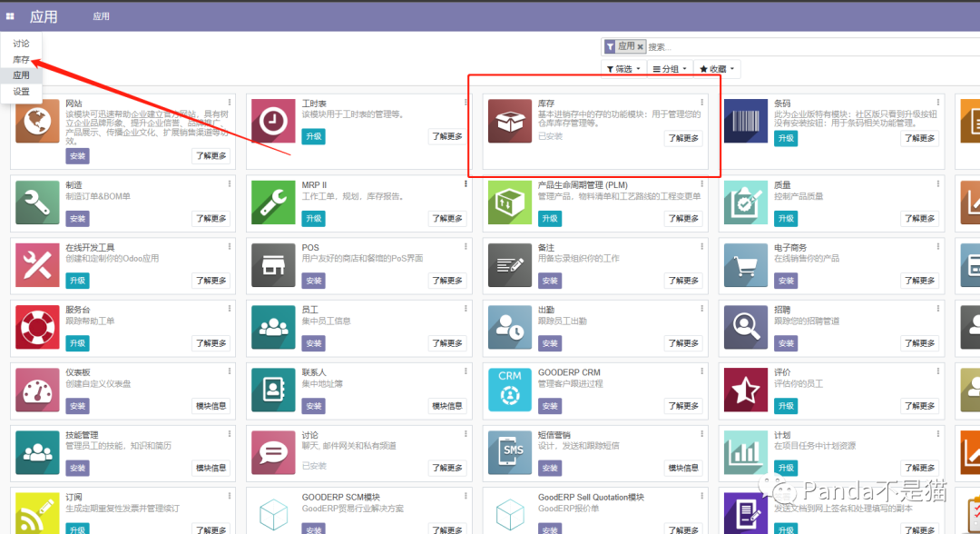
Task: Open the 筛选 filter dropdown
Action: point(623,69)
